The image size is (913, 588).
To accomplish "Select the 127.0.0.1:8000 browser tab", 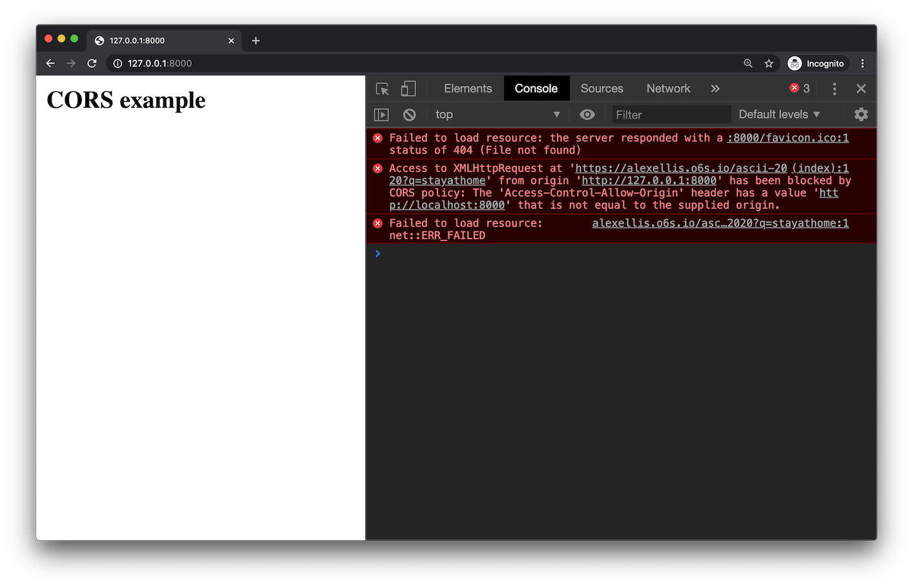I will (x=164, y=40).
